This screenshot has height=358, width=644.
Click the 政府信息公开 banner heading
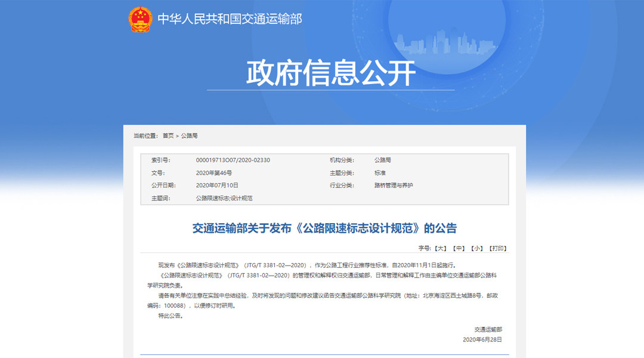click(331, 73)
